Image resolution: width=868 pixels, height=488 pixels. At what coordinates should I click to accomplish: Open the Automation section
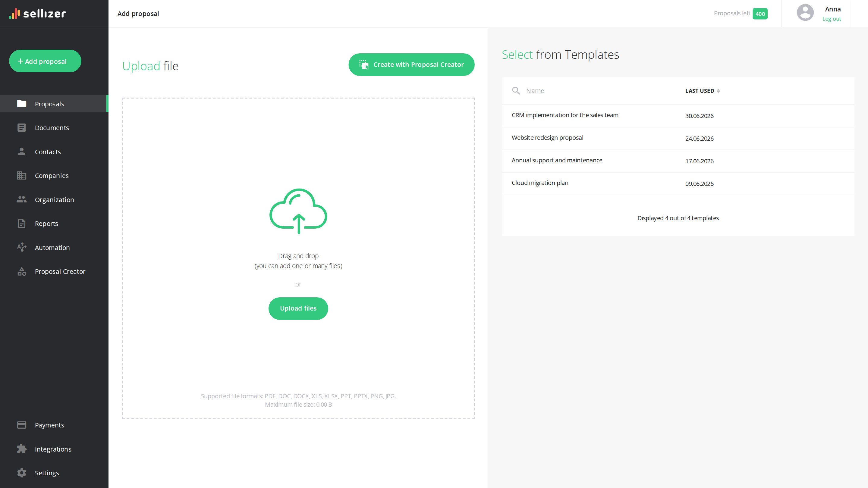coord(54,247)
